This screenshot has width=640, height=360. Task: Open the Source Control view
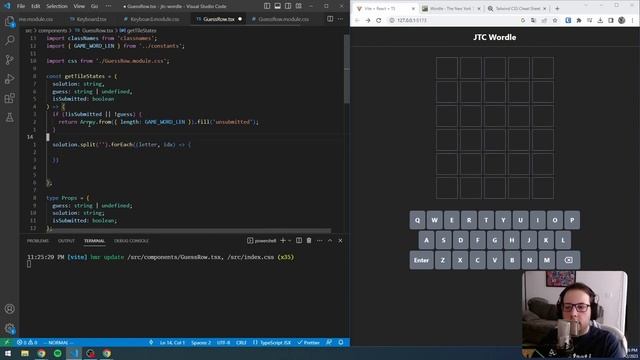click(9, 60)
